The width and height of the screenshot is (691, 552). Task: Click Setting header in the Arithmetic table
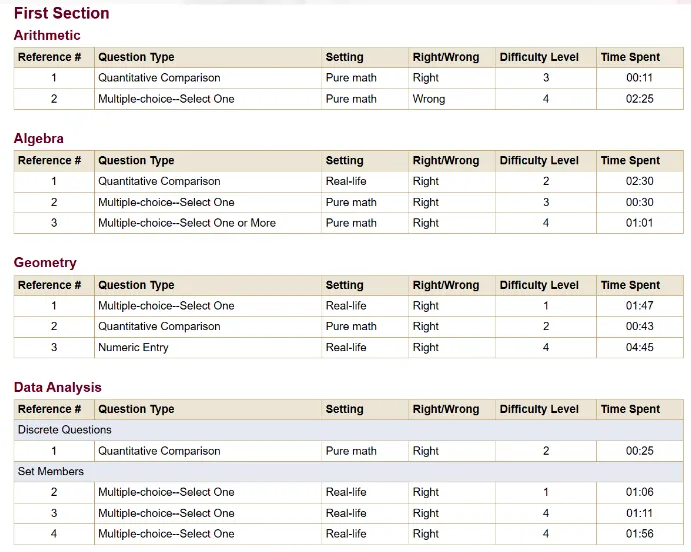pyautogui.click(x=345, y=57)
